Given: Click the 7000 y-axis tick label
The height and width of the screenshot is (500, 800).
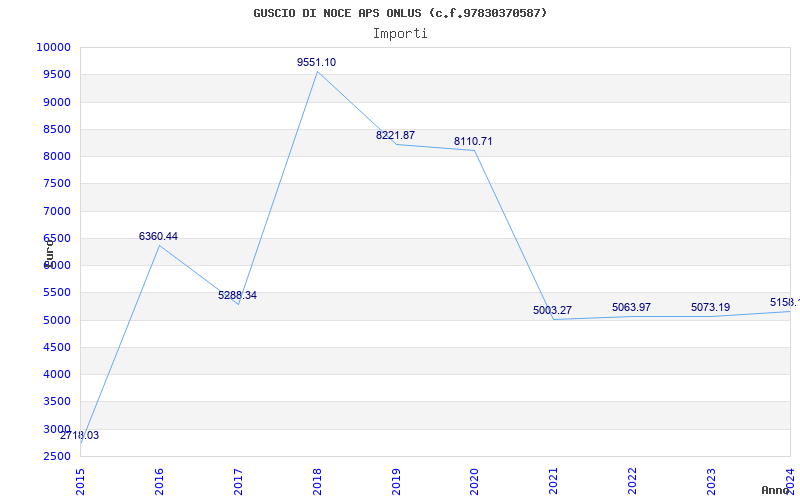Looking at the screenshot, I should [56, 211].
